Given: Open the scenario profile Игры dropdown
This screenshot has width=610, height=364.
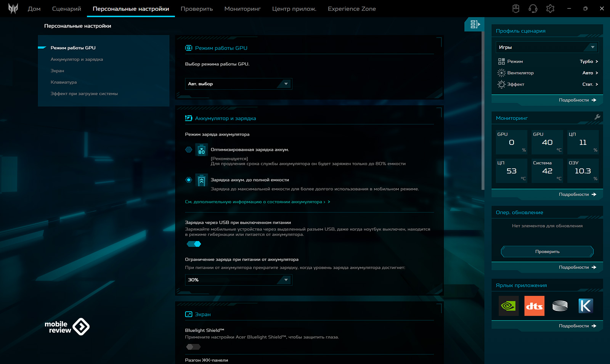Looking at the screenshot, I should tap(547, 47).
